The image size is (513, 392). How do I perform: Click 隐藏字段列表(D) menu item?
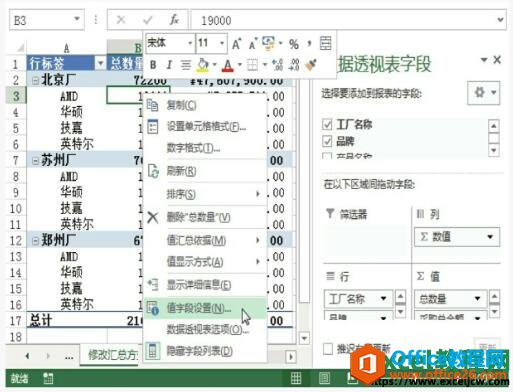point(205,351)
